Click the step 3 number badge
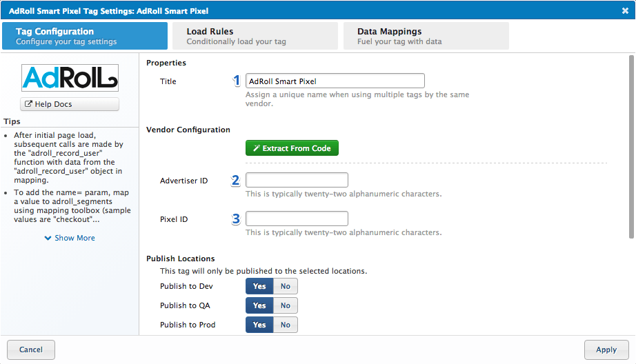The image size is (636, 364). coord(236,219)
